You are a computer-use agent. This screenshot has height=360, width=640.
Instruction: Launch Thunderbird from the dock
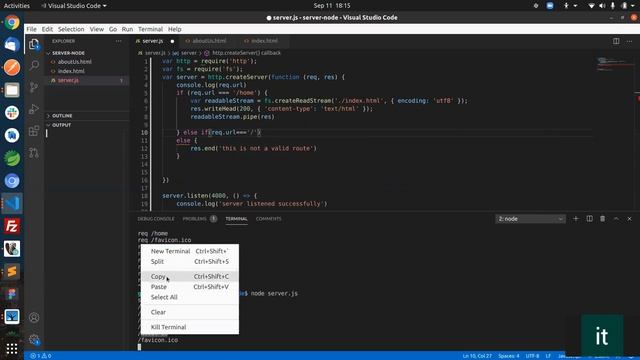(x=12, y=44)
